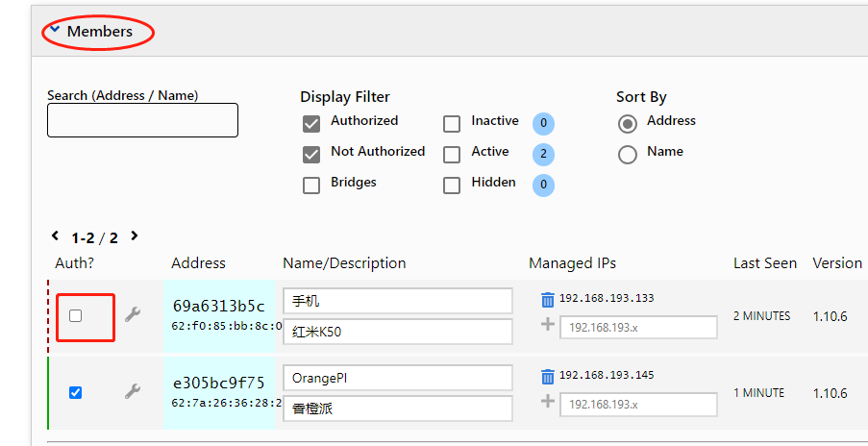Click plus icon to add IP for 手机
Viewport: 868px width, 446px height.
pos(548,325)
